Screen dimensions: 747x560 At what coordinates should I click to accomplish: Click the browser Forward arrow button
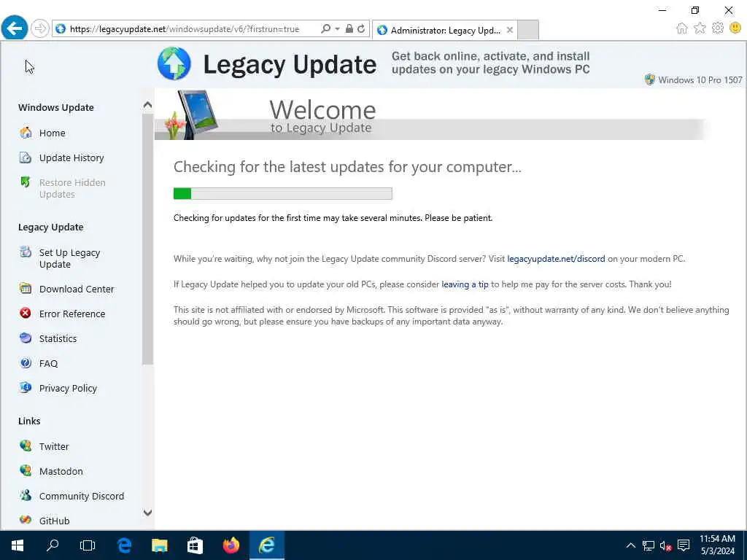tap(40, 28)
